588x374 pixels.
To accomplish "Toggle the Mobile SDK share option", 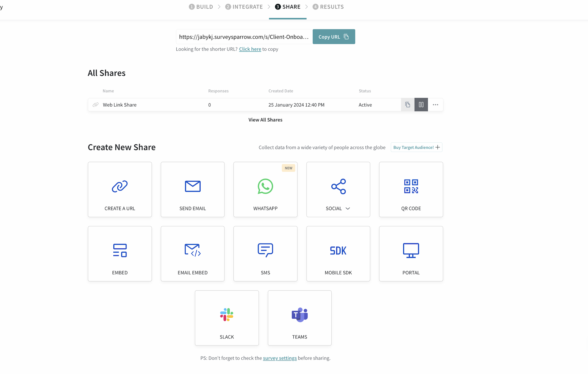I will click(x=338, y=253).
